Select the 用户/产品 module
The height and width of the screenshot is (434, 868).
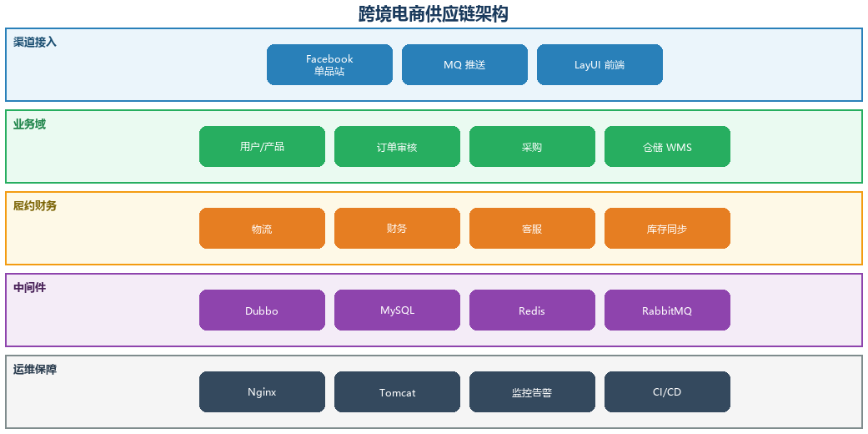pyautogui.click(x=262, y=146)
